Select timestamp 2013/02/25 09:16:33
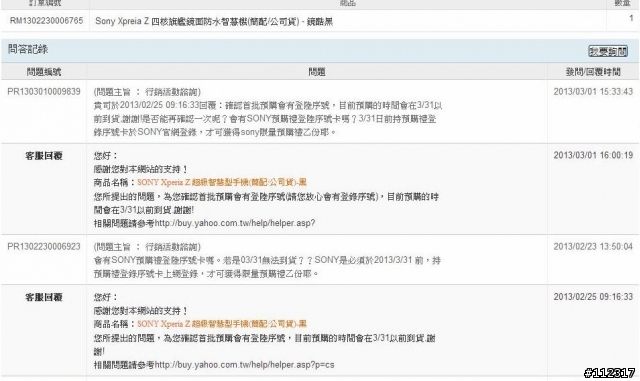Viewport: 640px width, 381px height. (593, 297)
